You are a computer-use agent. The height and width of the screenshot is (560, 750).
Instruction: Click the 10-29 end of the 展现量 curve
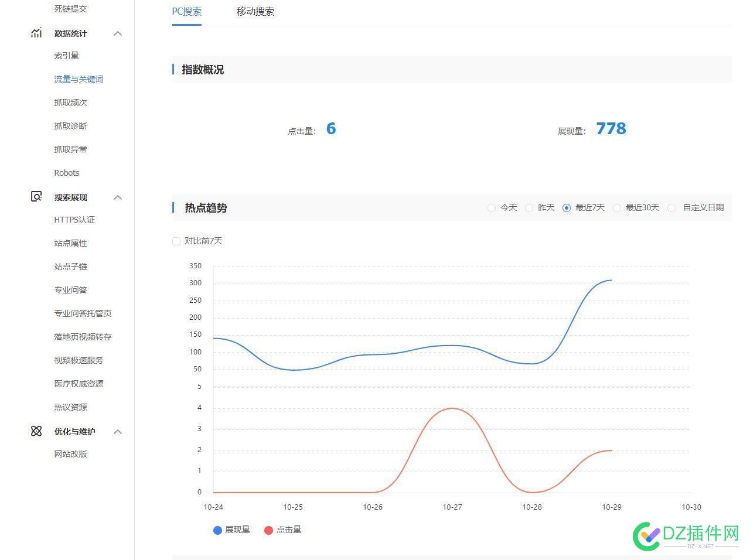click(611, 280)
